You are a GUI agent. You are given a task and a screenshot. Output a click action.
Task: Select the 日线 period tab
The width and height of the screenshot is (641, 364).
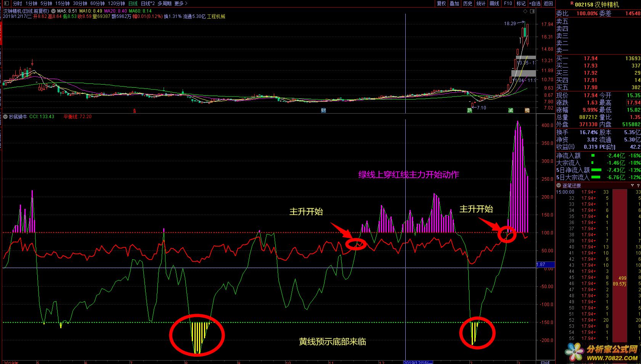coord(133,3)
